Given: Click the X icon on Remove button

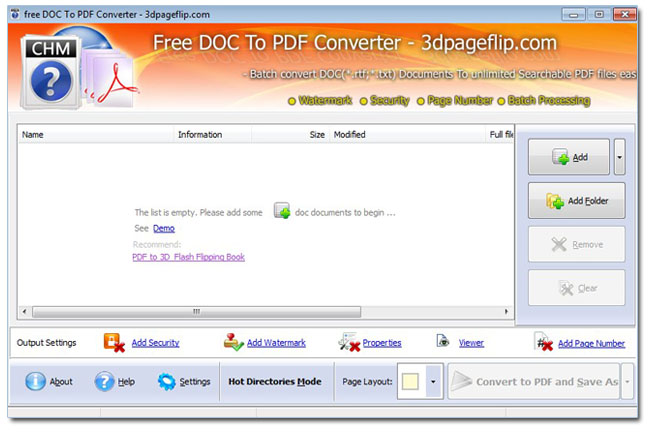Looking at the screenshot, I should coord(559,244).
